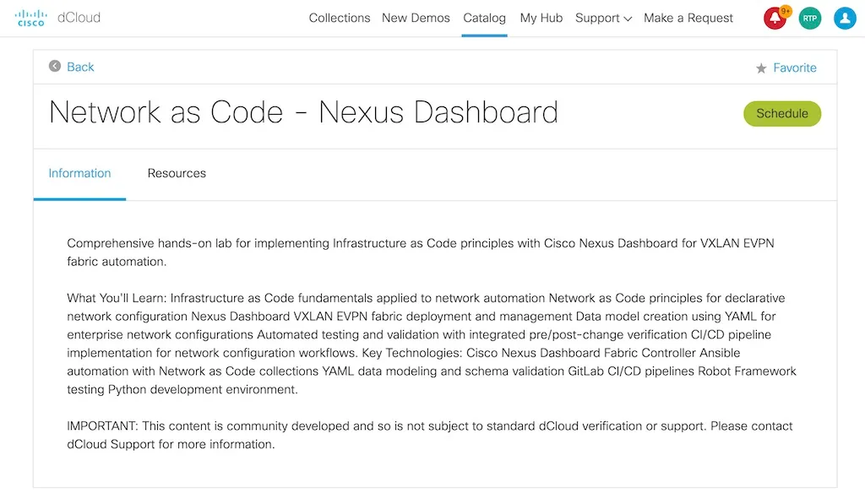
Task: Switch to the Resources tab
Action: click(177, 173)
